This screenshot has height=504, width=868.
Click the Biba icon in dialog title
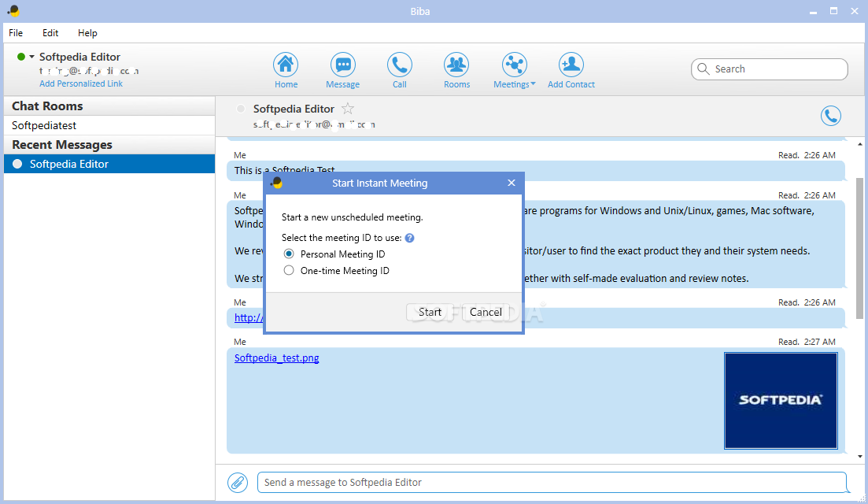coord(276,182)
